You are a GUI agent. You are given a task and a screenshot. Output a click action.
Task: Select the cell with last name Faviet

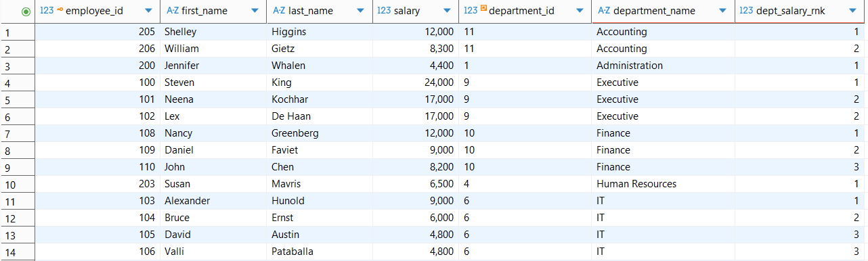pyautogui.click(x=319, y=150)
